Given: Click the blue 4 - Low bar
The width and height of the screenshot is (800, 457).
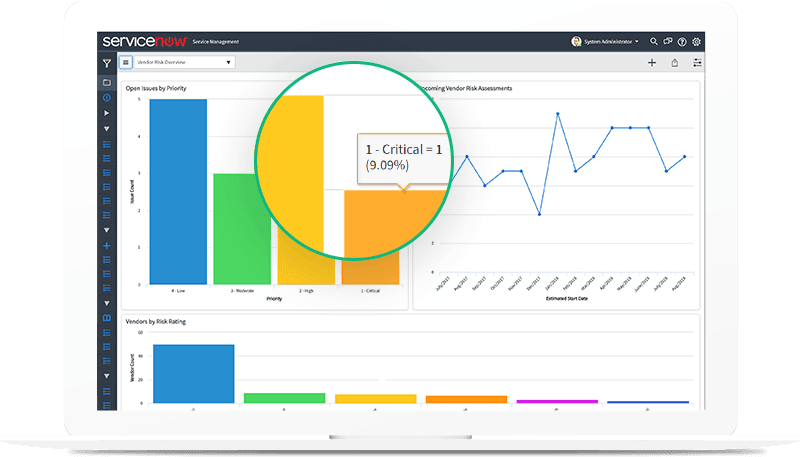Looking at the screenshot, I should tap(178, 192).
